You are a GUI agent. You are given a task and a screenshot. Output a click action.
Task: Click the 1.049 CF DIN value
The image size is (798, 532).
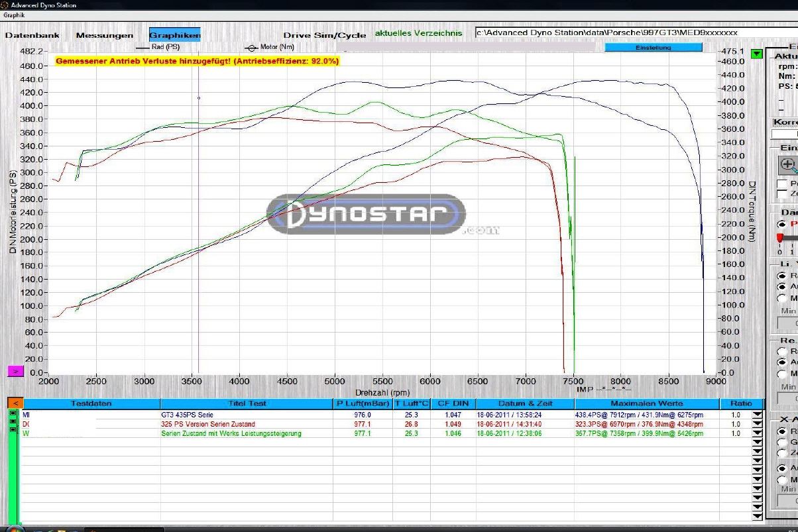click(x=453, y=424)
